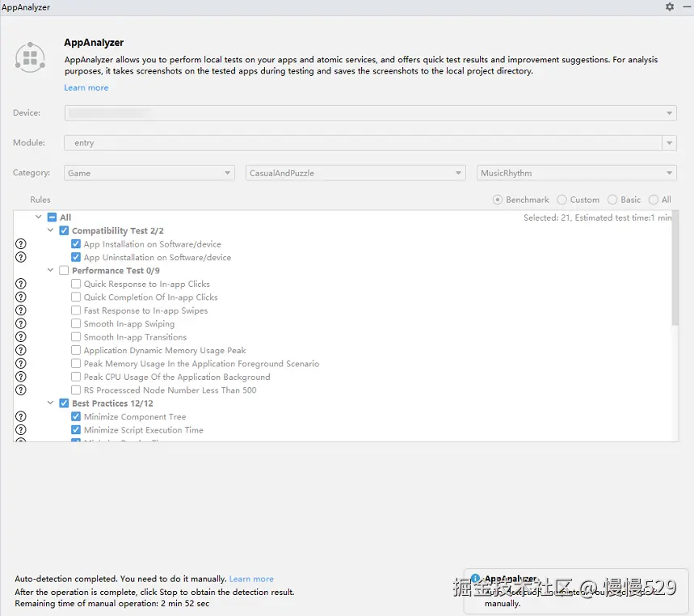The width and height of the screenshot is (694, 616).
Task: Open help for App Installation on Software/device
Action: coord(21,244)
